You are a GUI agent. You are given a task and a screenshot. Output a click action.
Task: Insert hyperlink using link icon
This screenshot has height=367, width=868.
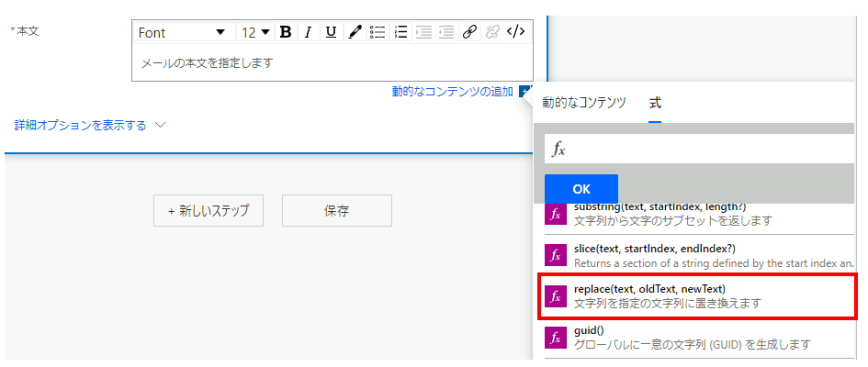click(x=469, y=33)
